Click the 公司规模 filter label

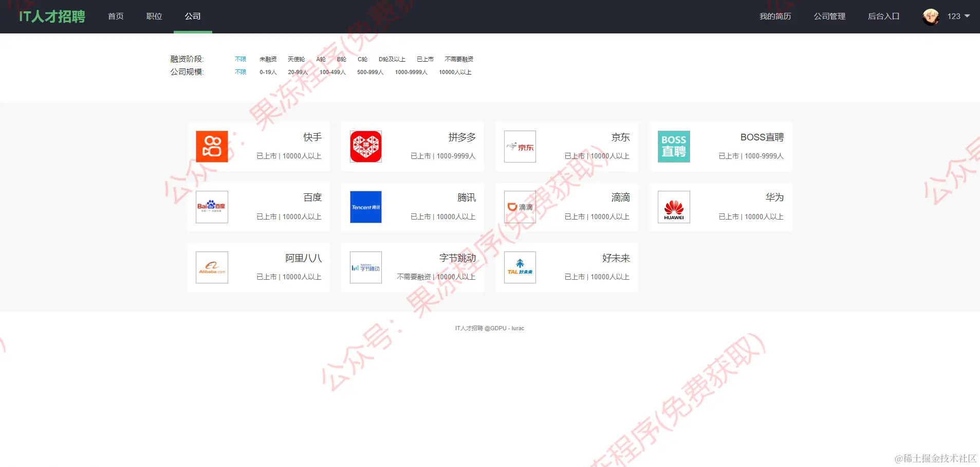(x=187, y=72)
